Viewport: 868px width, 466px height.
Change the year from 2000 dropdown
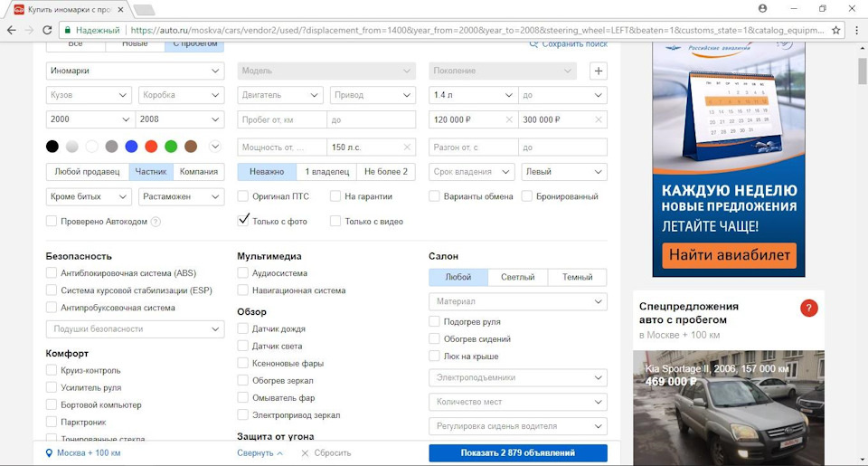pos(89,119)
